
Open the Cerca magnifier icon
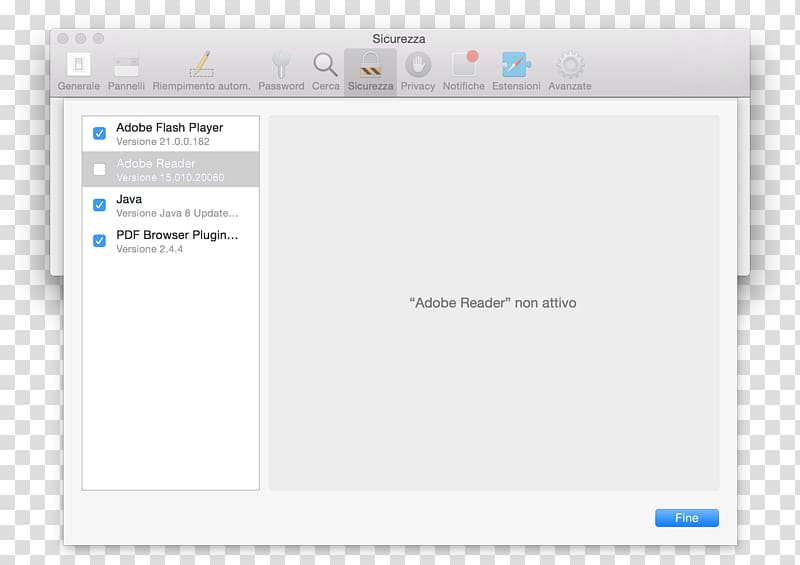tap(326, 65)
